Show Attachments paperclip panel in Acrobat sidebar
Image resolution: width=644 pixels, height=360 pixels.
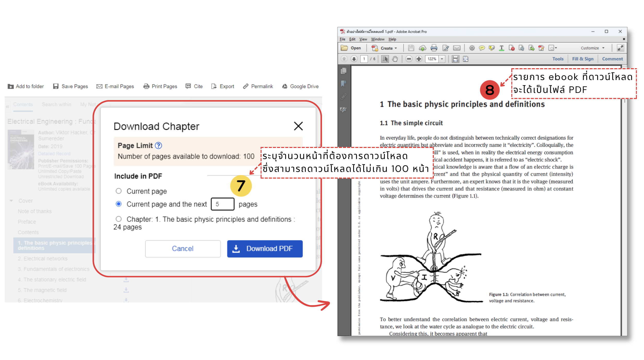coord(344,96)
